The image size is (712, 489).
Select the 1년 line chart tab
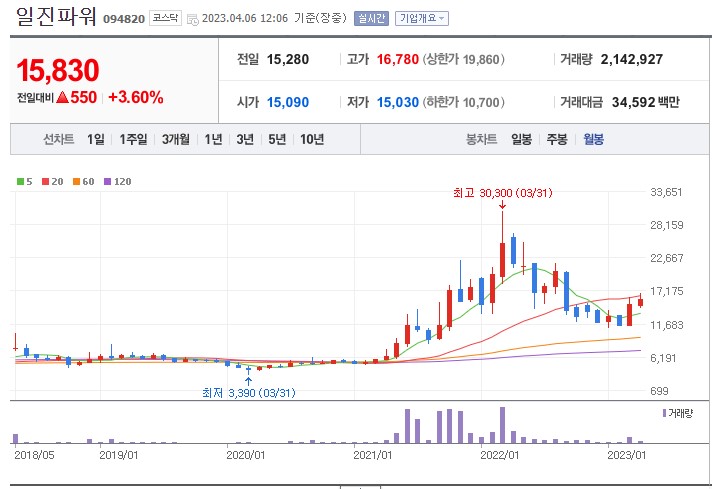pos(213,139)
